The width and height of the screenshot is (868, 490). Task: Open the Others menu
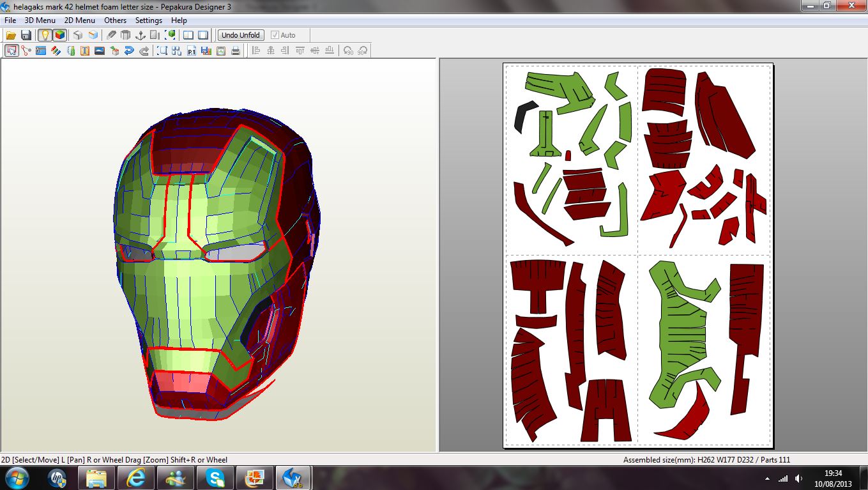pyautogui.click(x=116, y=20)
